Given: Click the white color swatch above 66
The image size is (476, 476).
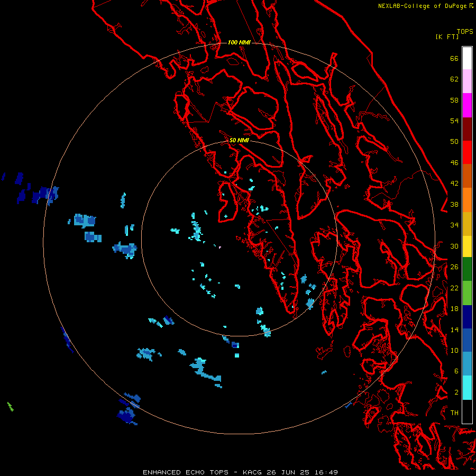Looking at the screenshot, I should (x=467, y=58).
